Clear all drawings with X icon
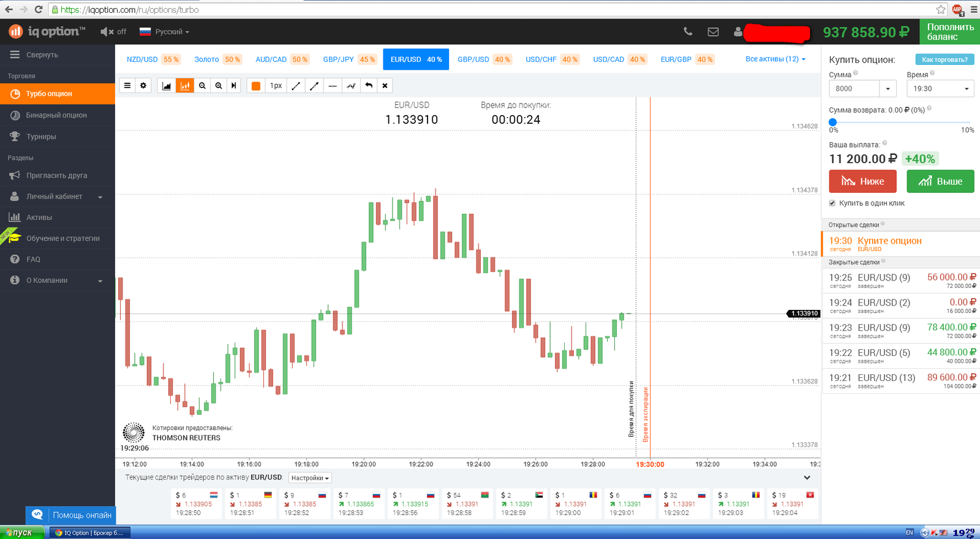 pyautogui.click(x=385, y=86)
